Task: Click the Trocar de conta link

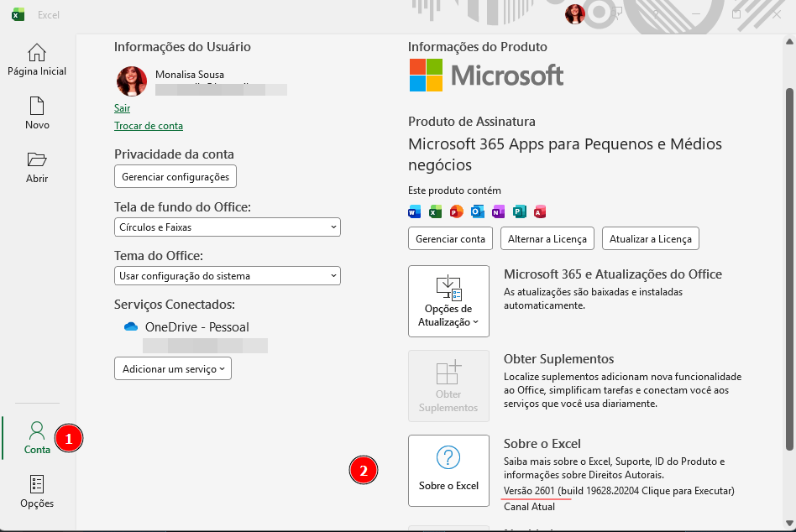Action: [149, 126]
